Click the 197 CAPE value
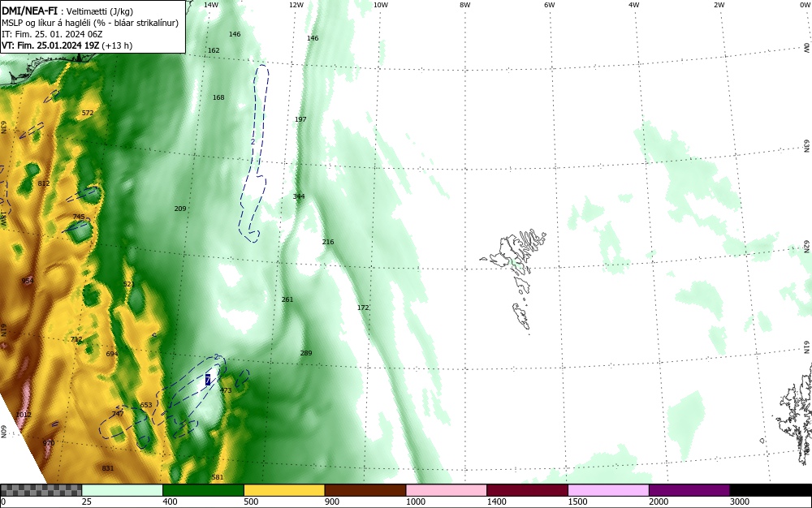Screen dimensions: 812x508 pyautogui.click(x=300, y=119)
